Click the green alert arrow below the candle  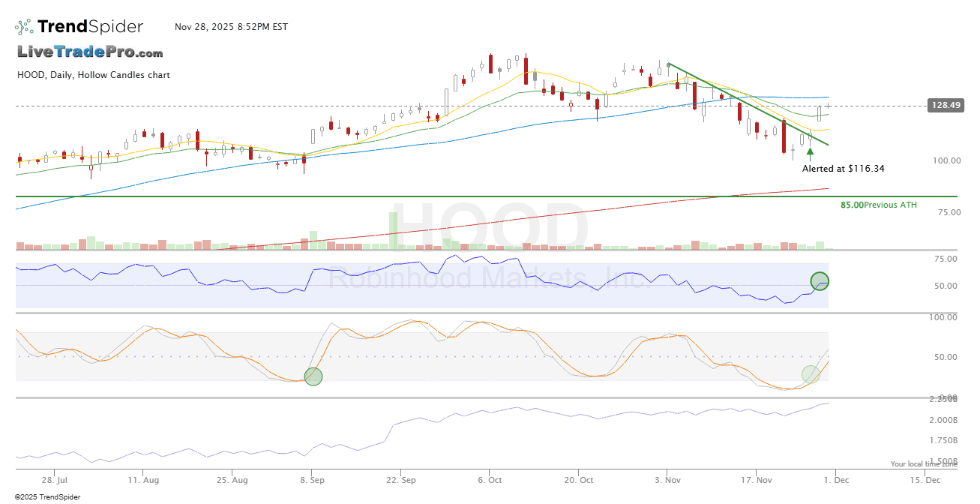[x=810, y=152]
